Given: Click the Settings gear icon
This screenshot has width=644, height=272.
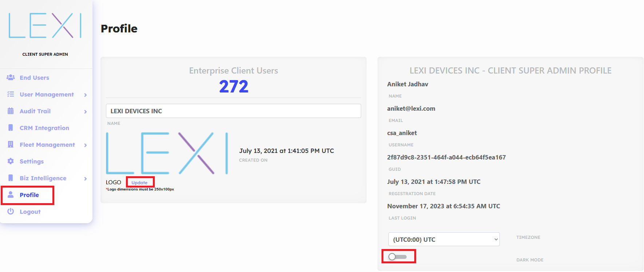Looking at the screenshot, I should pyautogui.click(x=11, y=161).
